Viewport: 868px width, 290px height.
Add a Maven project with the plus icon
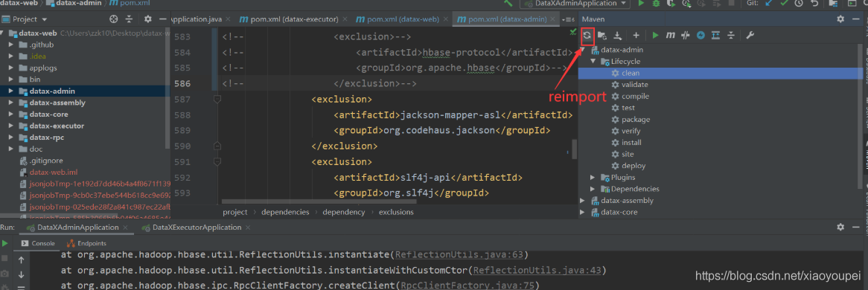coord(636,36)
